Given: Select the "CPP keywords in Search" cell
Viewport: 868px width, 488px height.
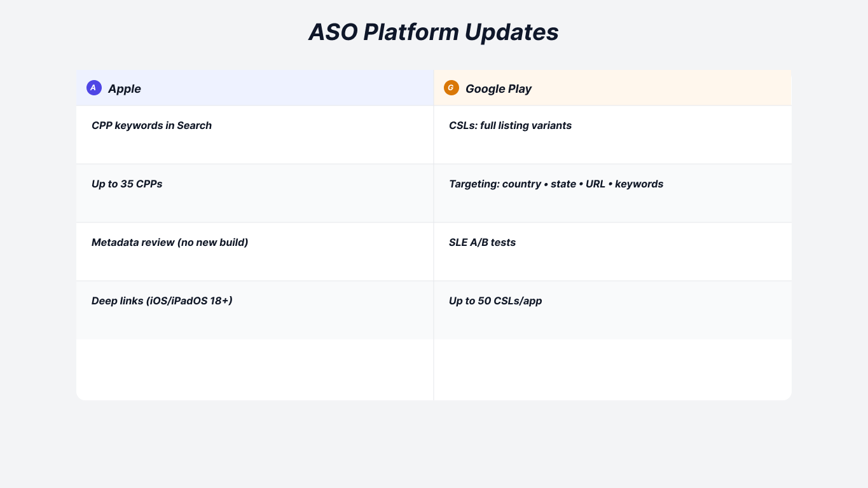Looking at the screenshot, I should click(151, 126).
